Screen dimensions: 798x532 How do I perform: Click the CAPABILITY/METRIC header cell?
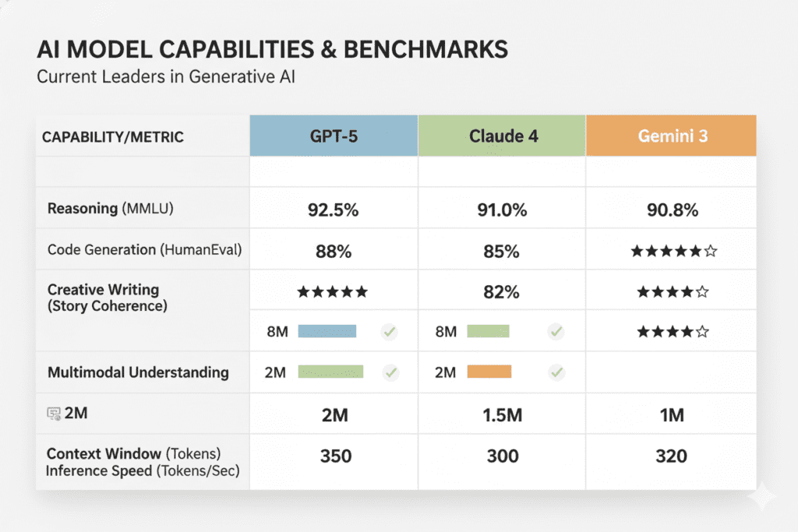(113, 137)
